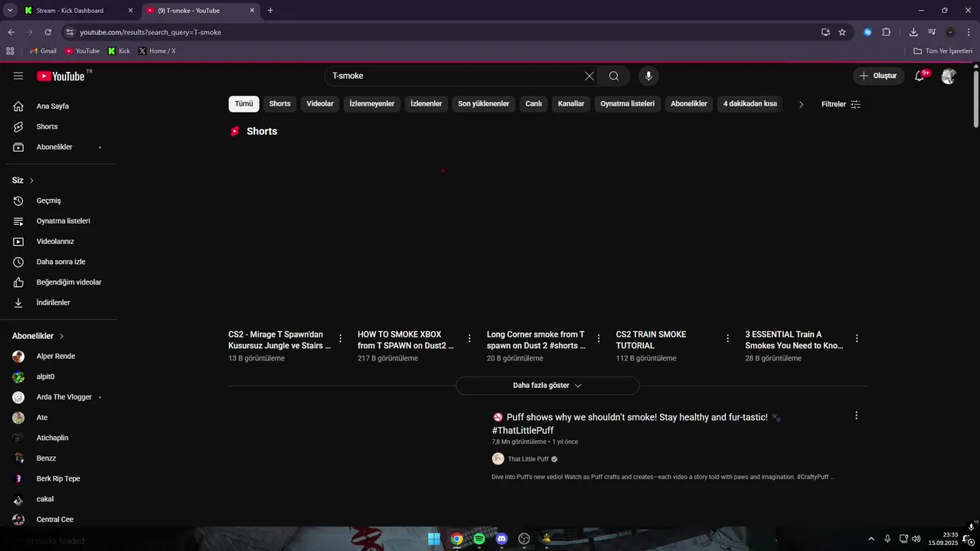Open the Puff shows why we shouldn't smoke video
This screenshot has width=980, height=551.
pyautogui.click(x=635, y=424)
